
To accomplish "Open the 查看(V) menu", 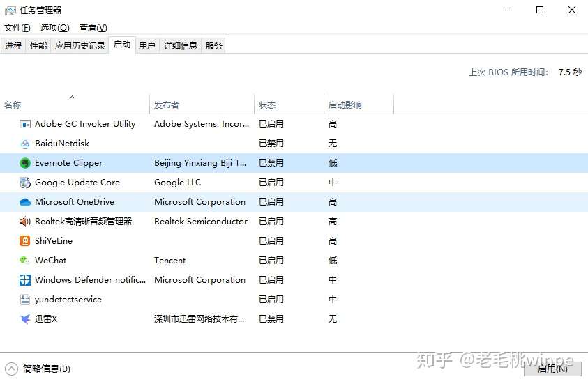I will [x=93, y=28].
